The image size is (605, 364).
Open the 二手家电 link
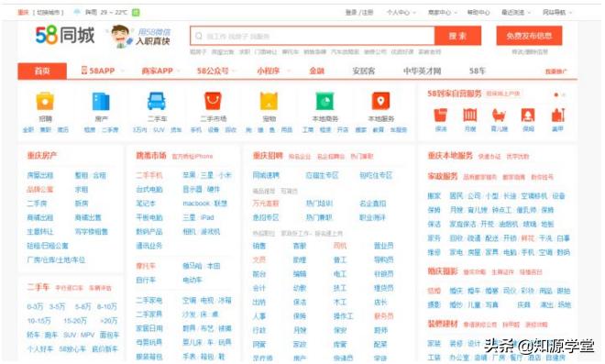click(149, 300)
